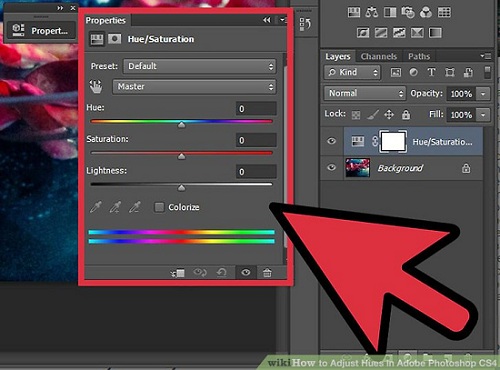Click the Lightness value field
This screenshot has height=370, width=500.
[256, 171]
